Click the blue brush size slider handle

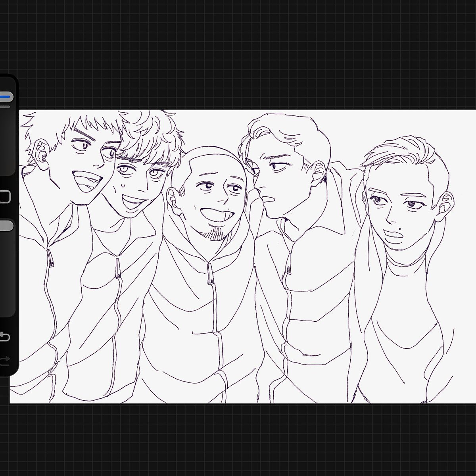6,96
